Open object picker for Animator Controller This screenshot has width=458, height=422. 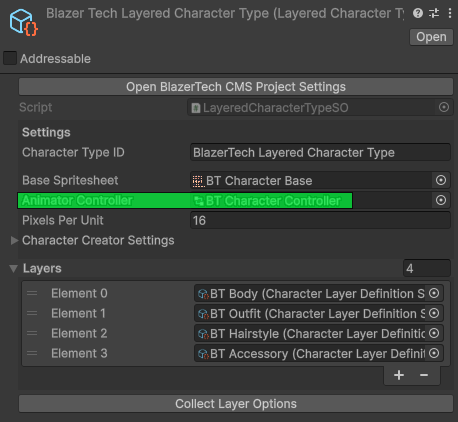[441, 200]
